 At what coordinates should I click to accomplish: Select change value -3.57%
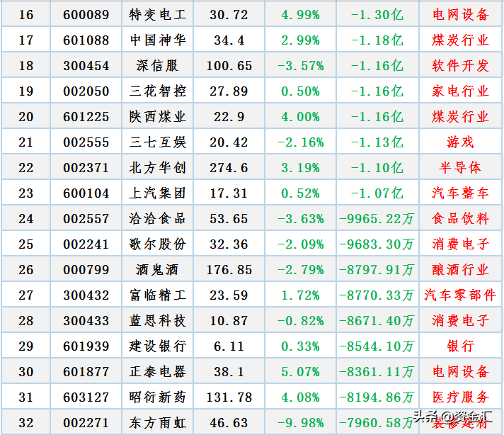tap(300, 66)
